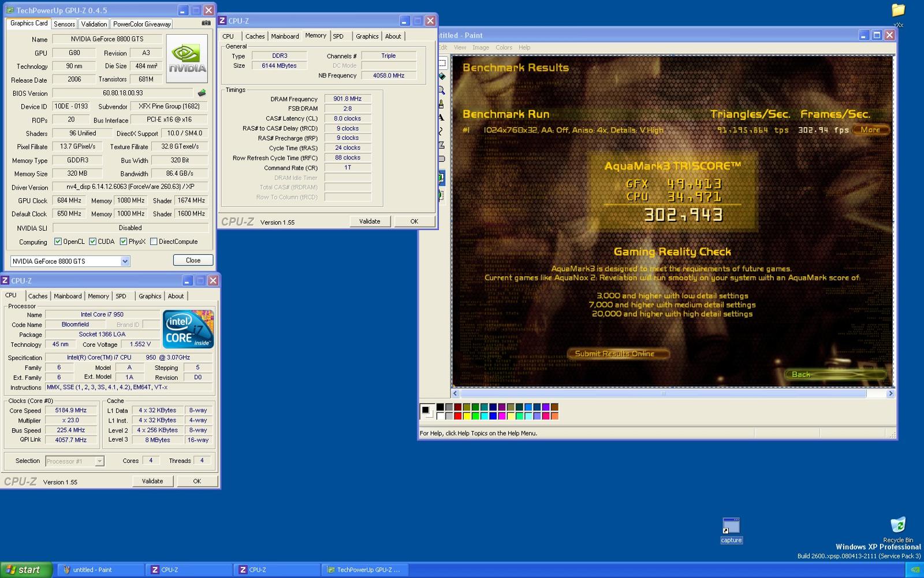The width and height of the screenshot is (924, 578).
Task: Click the Memory Size value 320 MB
Action: point(77,173)
